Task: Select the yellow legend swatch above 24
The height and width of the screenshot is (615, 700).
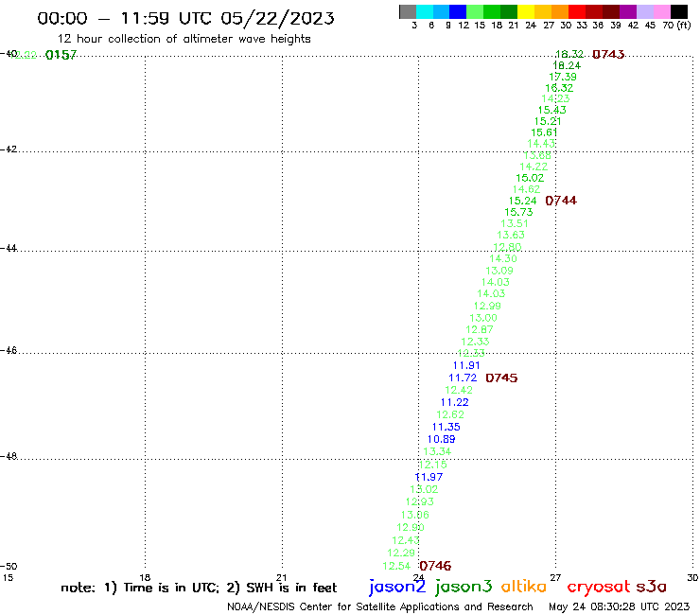Action: [x=526, y=11]
